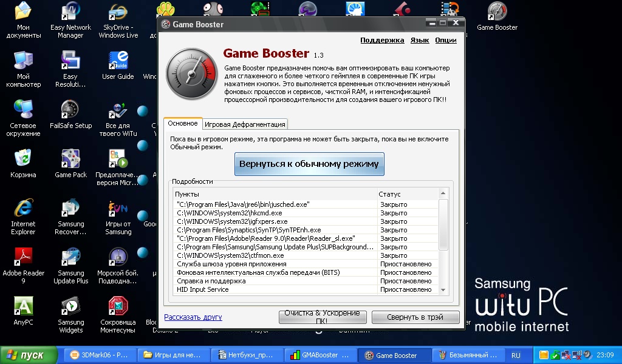
Task: Switch to the Нетбуки_пр... taskbar window
Action: click(247, 355)
